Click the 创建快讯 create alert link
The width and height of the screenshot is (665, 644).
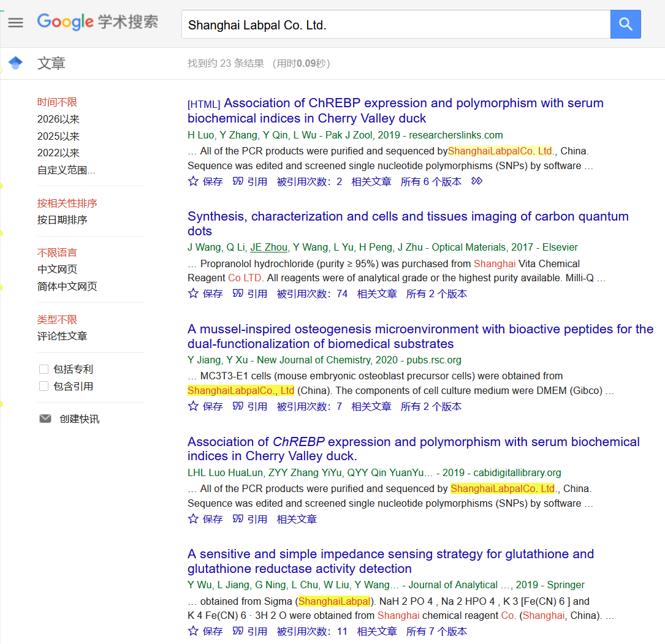pos(79,419)
